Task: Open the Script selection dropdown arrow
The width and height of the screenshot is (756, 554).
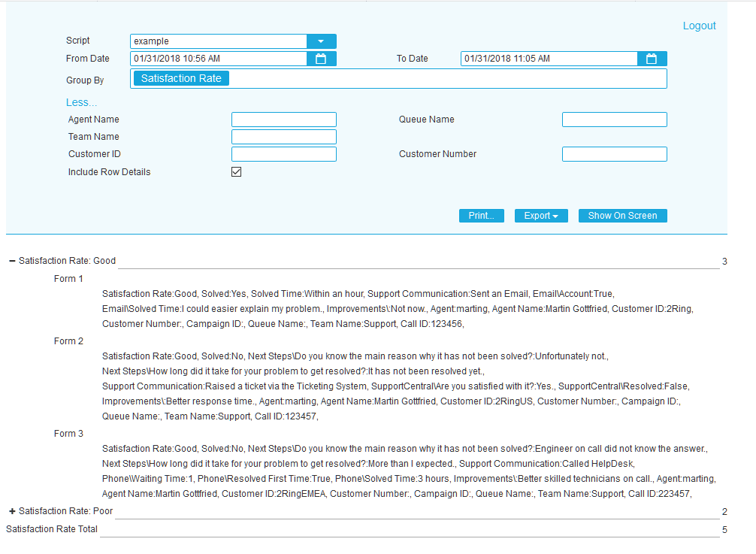Action: click(322, 41)
